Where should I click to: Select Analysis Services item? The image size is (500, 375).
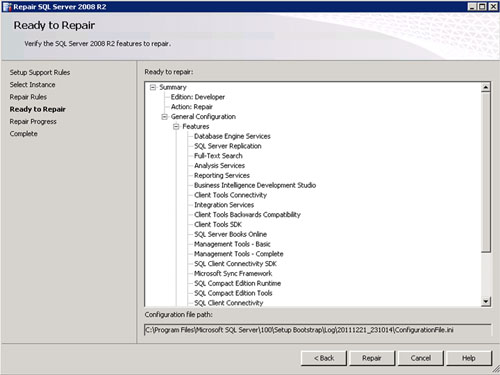[x=219, y=166]
